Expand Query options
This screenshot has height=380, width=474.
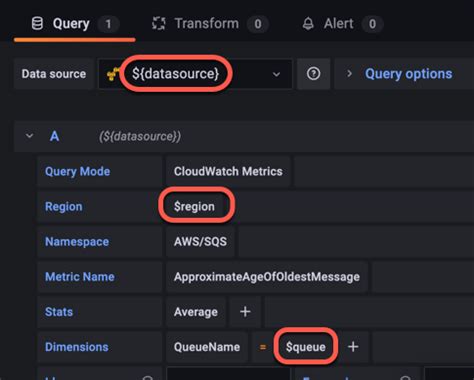coord(408,74)
